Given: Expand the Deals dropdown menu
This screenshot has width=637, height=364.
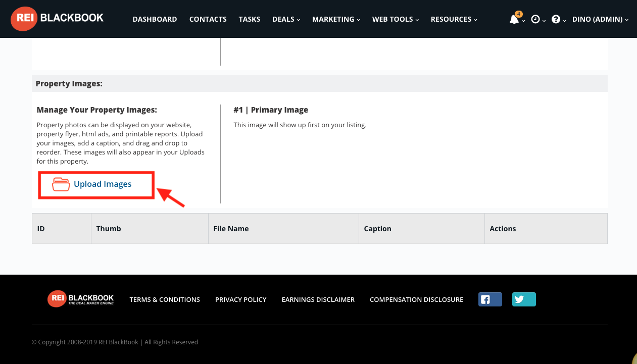Looking at the screenshot, I should (x=286, y=19).
